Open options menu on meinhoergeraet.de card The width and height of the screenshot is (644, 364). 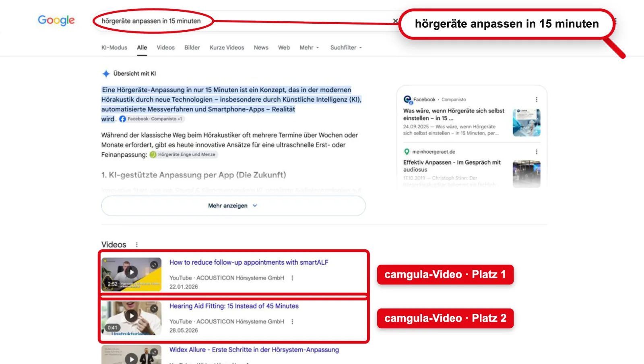click(537, 152)
